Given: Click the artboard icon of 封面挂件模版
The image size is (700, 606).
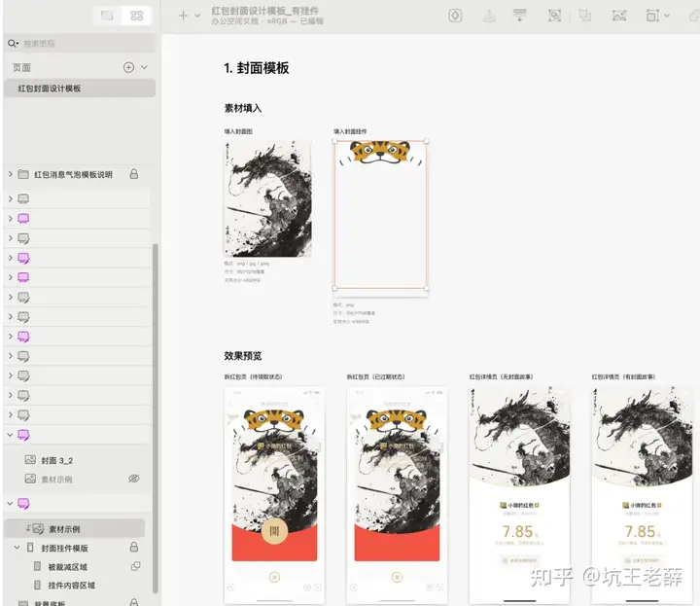Looking at the screenshot, I should (x=30, y=548).
